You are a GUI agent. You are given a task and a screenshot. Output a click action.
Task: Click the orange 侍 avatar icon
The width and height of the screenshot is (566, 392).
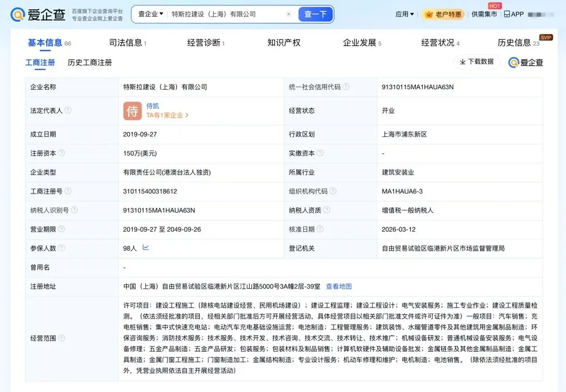pyautogui.click(x=132, y=111)
